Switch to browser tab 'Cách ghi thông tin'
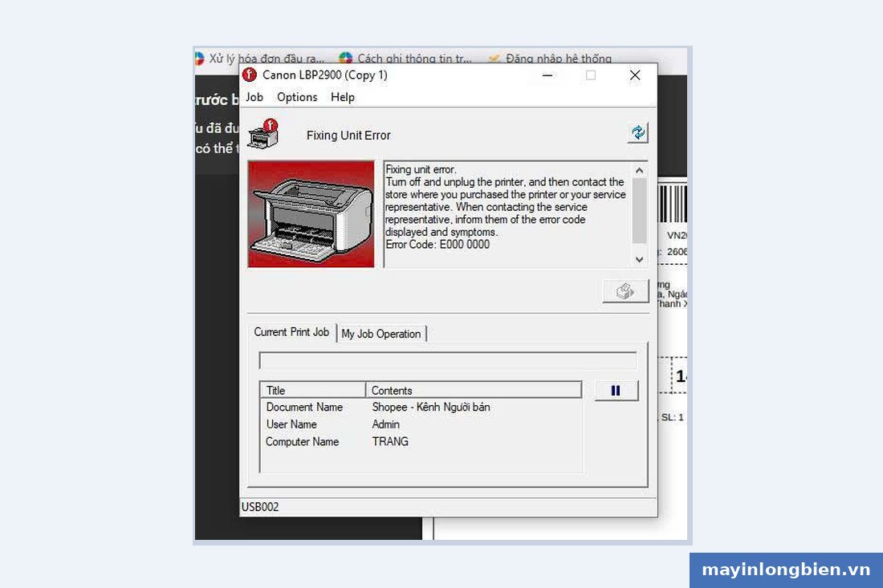 pos(405,59)
